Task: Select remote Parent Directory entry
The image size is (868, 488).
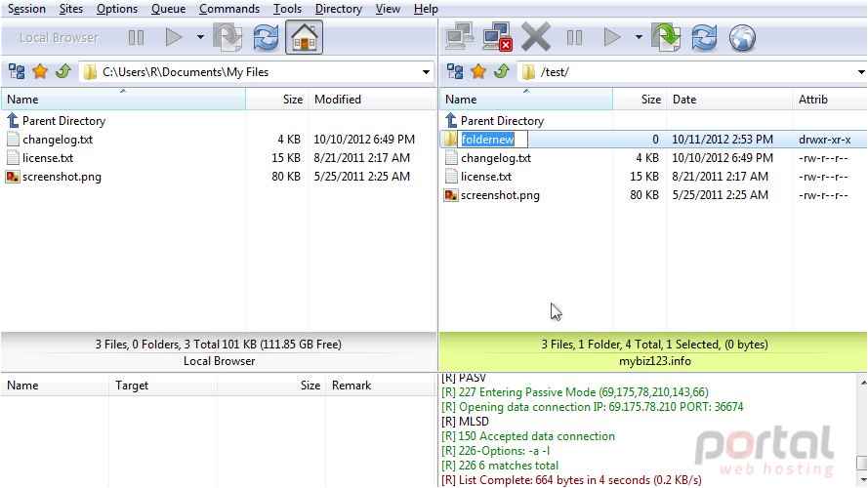Action: [494, 121]
